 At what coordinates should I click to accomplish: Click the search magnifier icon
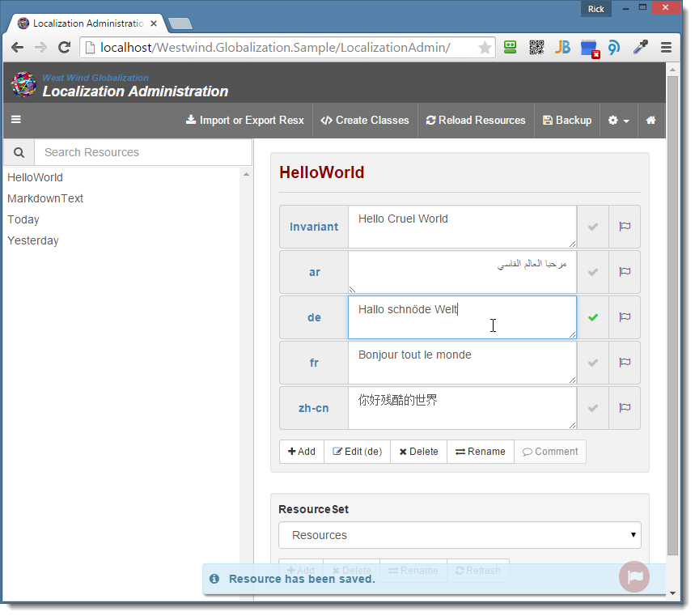pyautogui.click(x=19, y=152)
